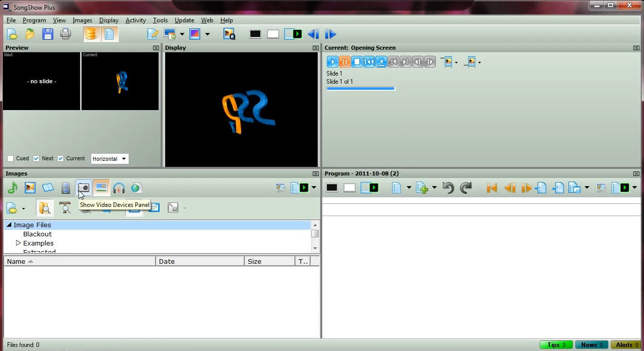Click the new program icon in main toolbar
644x351 pixels.
[x=12, y=34]
